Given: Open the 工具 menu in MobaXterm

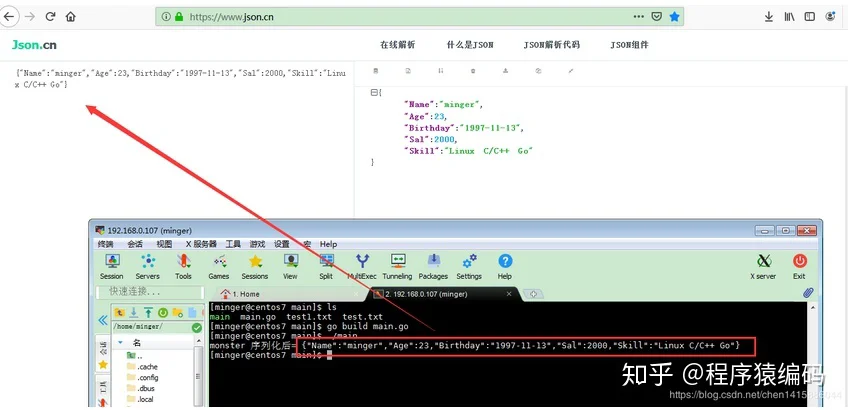Looking at the screenshot, I should click(233, 244).
